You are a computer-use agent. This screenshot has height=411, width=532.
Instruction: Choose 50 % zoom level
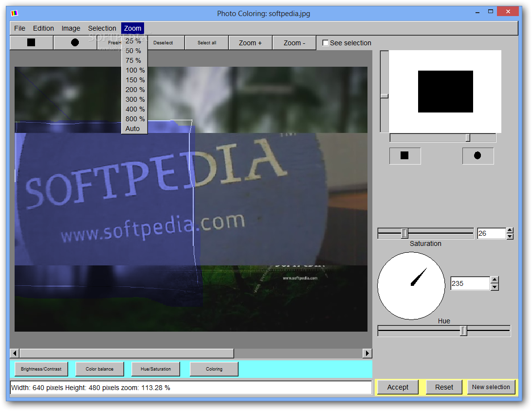tap(134, 51)
